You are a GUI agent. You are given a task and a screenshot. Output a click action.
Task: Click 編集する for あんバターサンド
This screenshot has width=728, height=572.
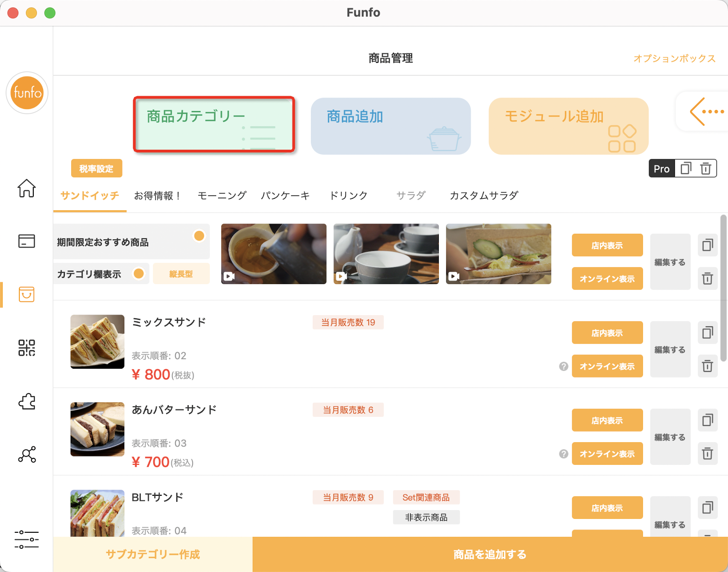pyautogui.click(x=670, y=437)
